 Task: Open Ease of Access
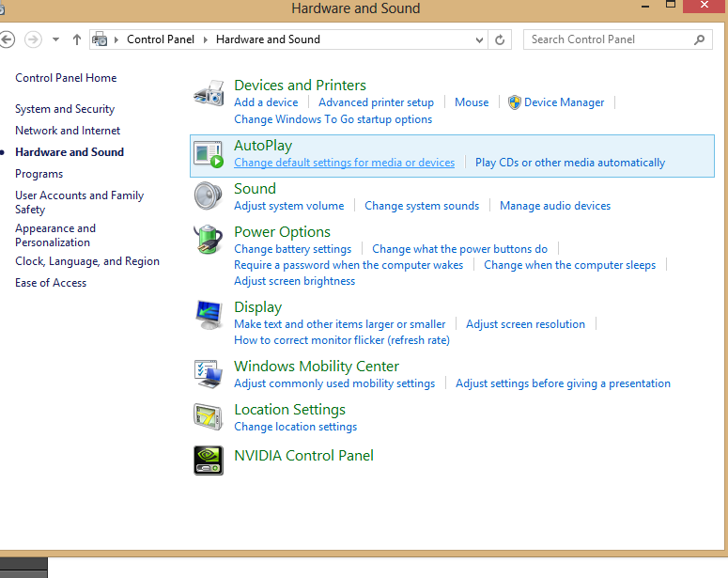point(51,283)
